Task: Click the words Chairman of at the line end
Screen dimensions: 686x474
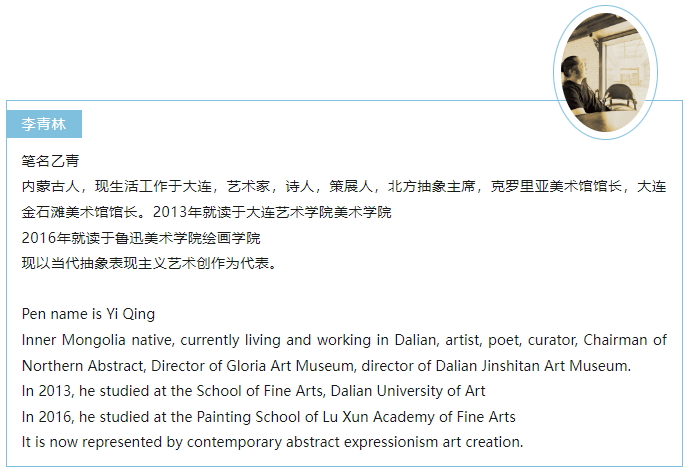Action: coord(625,340)
